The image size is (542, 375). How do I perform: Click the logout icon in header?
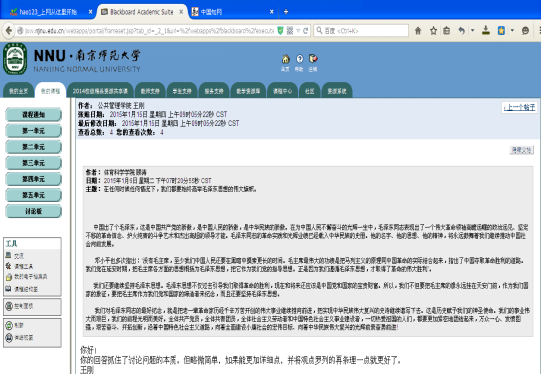(x=313, y=58)
